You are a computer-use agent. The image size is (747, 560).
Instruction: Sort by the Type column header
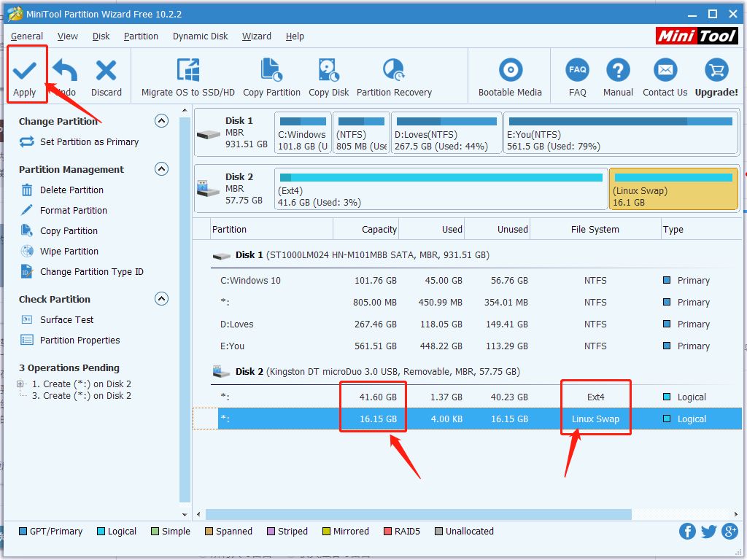(701, 230)
